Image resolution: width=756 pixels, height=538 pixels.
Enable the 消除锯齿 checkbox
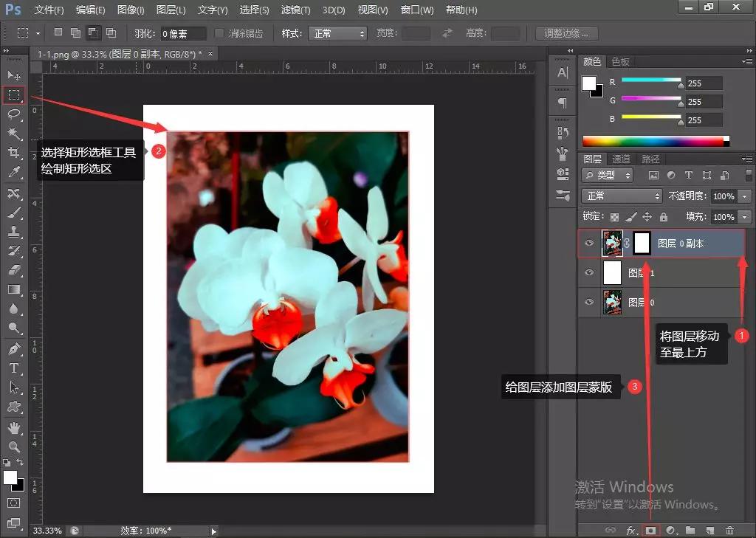(219, 34)
